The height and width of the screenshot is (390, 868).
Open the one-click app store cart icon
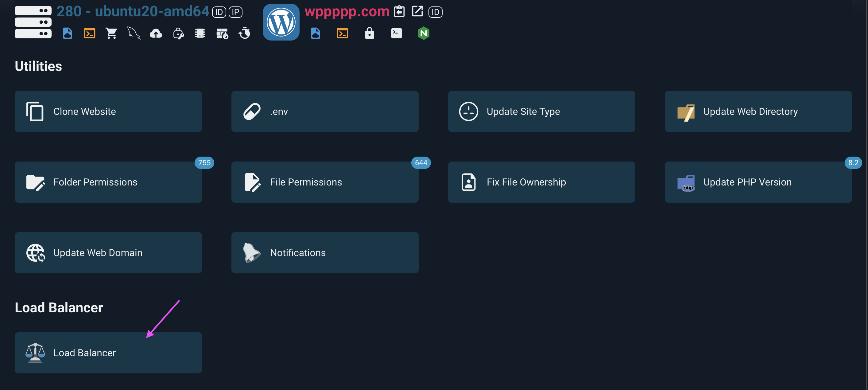point(111,33)
